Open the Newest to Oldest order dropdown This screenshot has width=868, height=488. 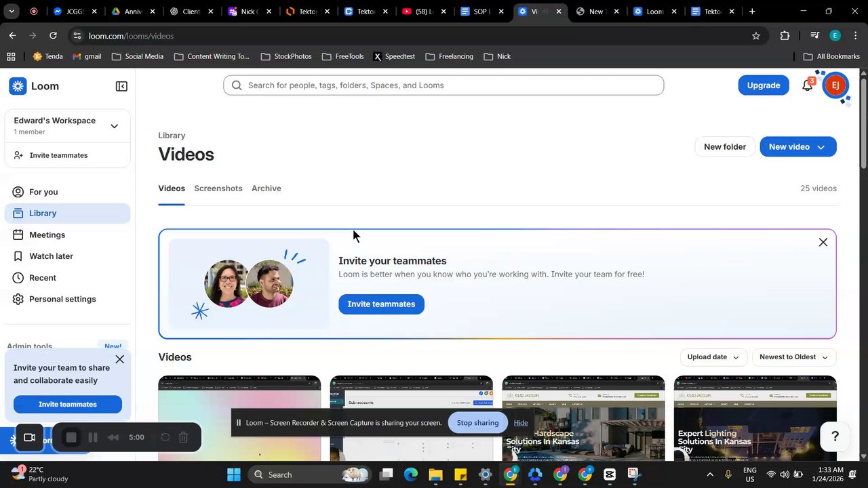coord(794,357)
